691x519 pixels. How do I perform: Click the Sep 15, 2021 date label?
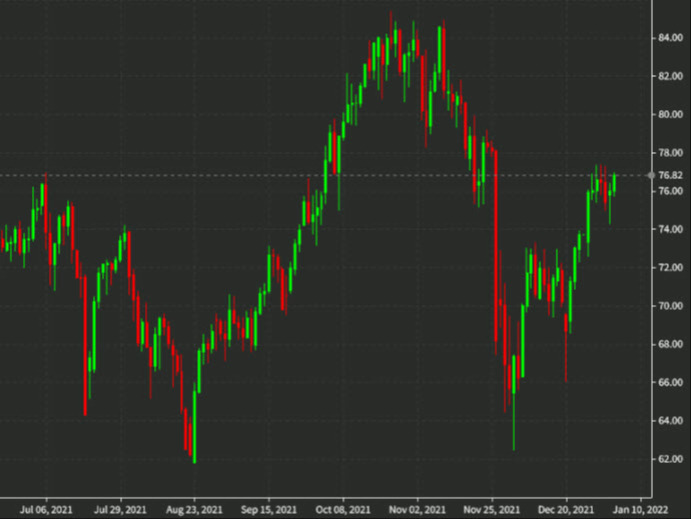point(269,510)
